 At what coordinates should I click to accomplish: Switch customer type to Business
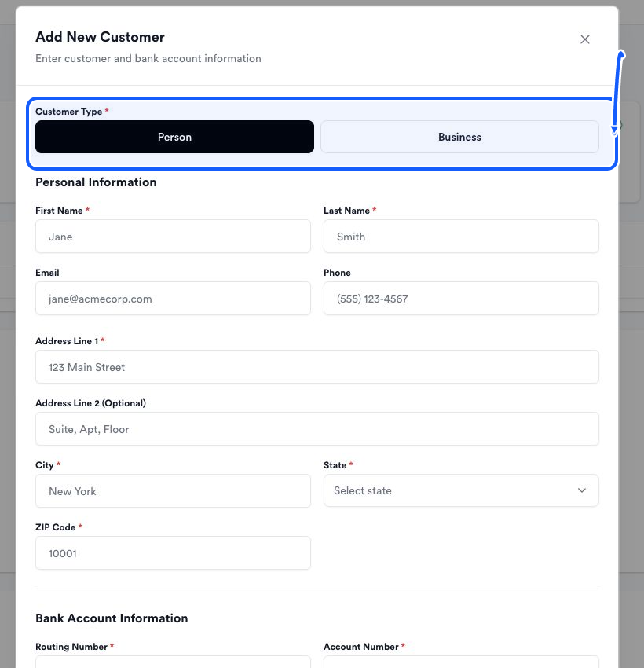(459, 137)
